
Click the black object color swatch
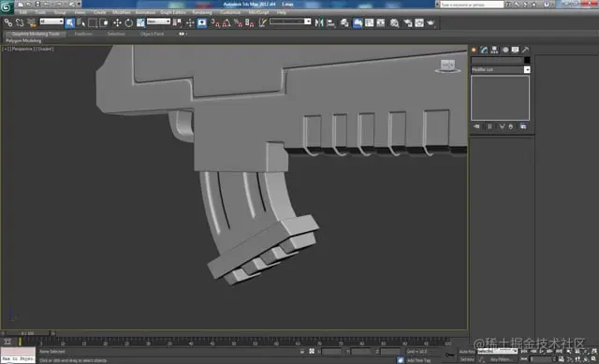[527, 60]
